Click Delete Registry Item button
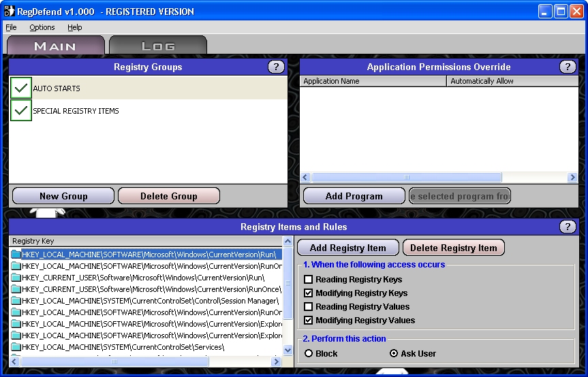Image resolution: width=588 pixels, height=377 pixels. (453, 248)
